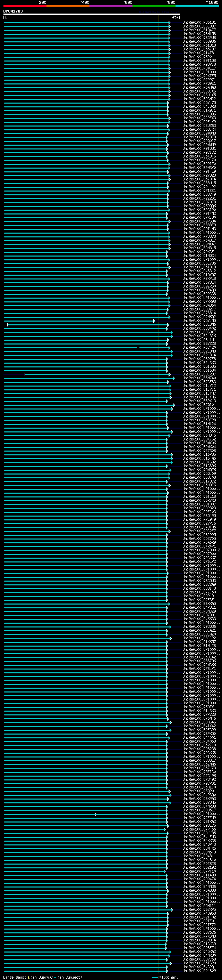Select hit label UniRef100_B2L3I6
Screen dimensions: 222x980
[199, 336]
